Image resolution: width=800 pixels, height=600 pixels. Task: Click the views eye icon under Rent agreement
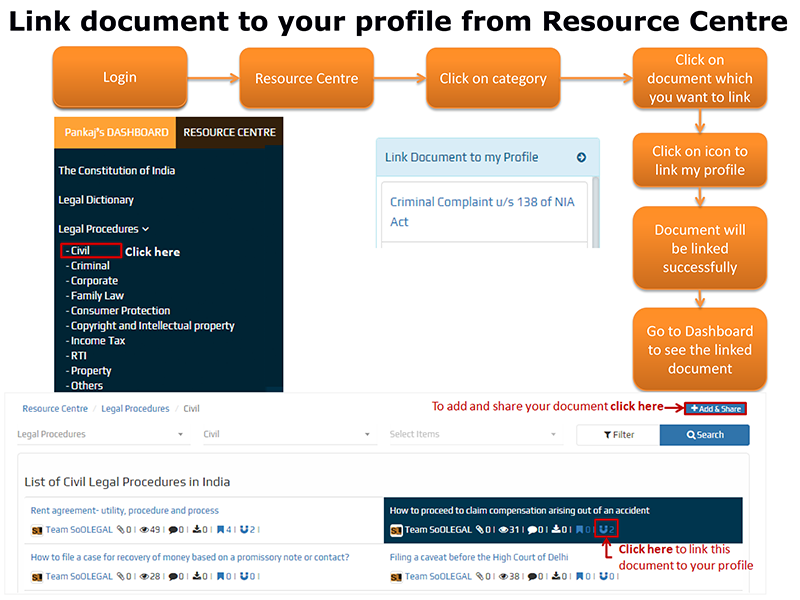(144, 530)
